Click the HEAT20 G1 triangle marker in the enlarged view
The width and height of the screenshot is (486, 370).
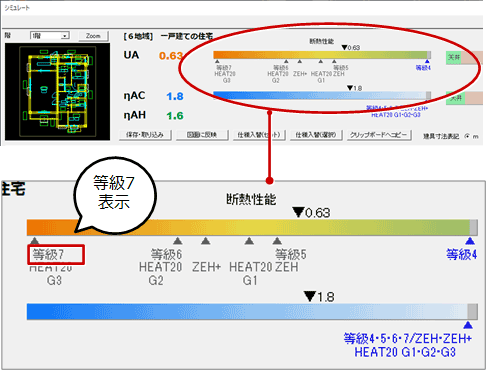coord(249,241)
